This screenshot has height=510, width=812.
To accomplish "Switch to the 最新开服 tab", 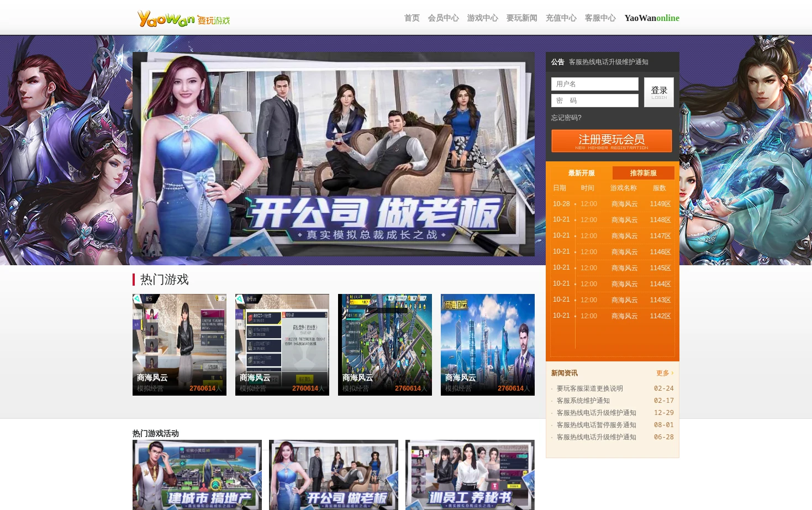I will [581, 173].
